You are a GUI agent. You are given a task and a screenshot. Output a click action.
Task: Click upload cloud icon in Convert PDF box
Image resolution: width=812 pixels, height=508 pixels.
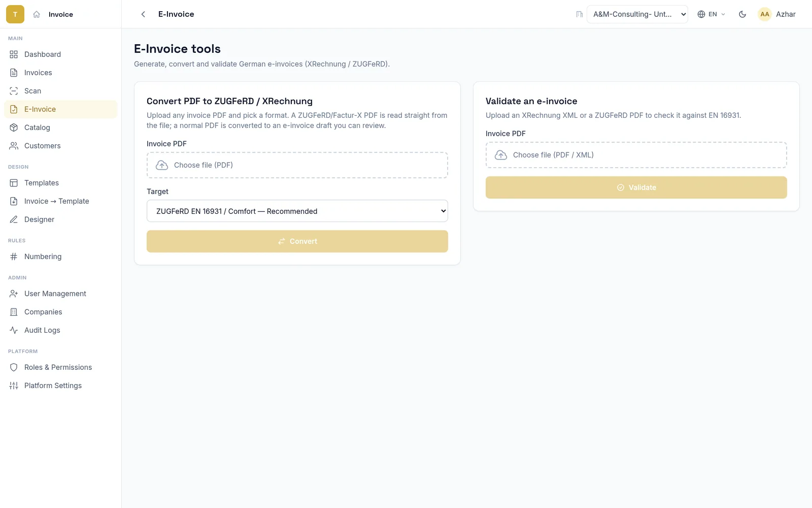(162, 165)
